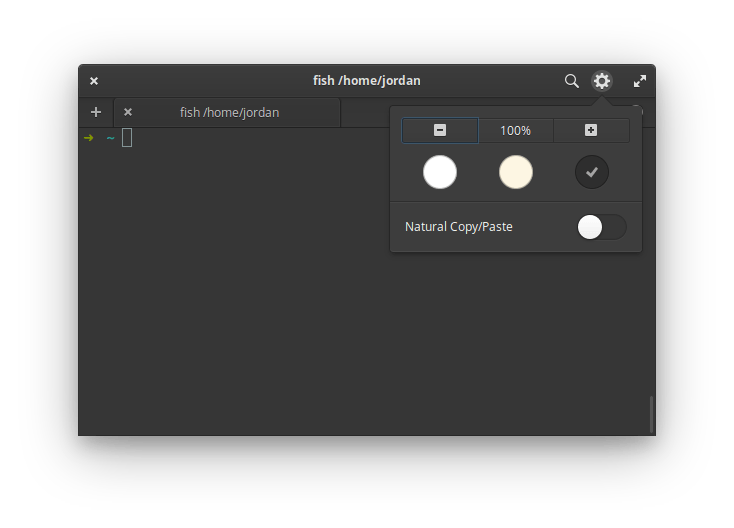Open the search (magnifier) icon in header
Screen dimensions: 734x528
click(x=571, y=81)
